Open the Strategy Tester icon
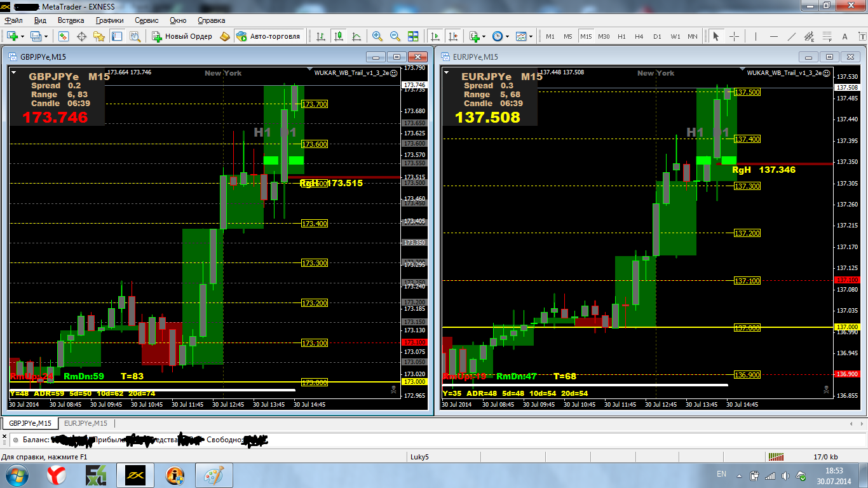 tap(135, 36)
